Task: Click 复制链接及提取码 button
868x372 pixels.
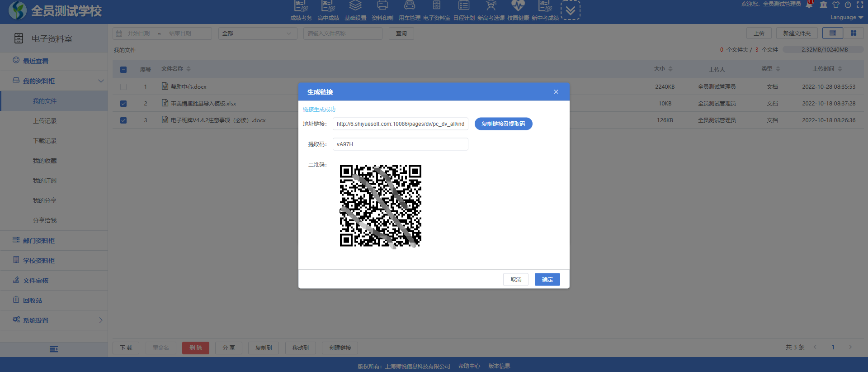Action: tap(504, 124)
